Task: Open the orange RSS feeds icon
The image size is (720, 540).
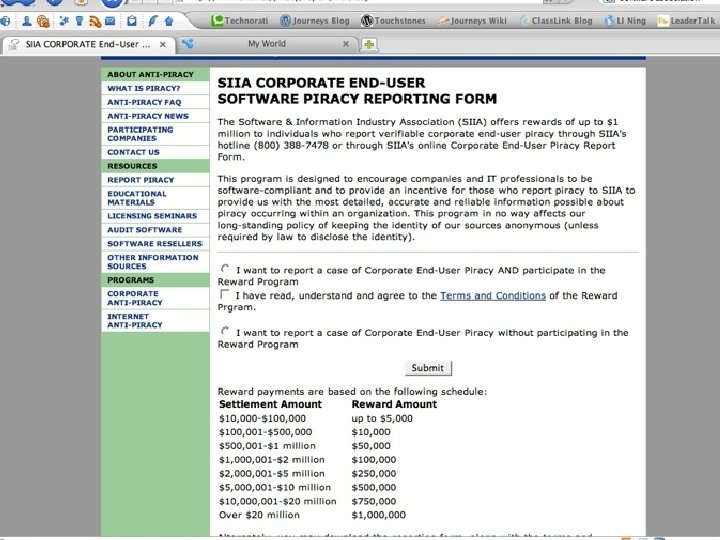Action: tap(95, 21)
